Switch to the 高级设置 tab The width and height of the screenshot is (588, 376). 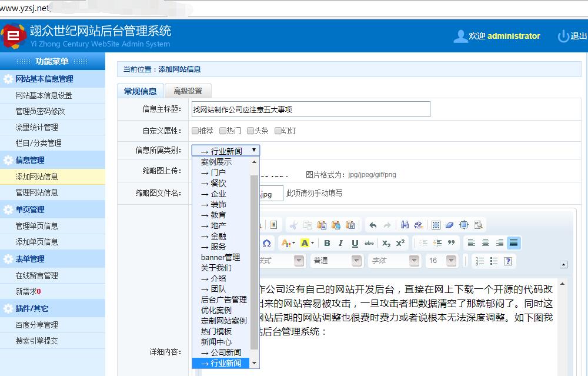188,91
